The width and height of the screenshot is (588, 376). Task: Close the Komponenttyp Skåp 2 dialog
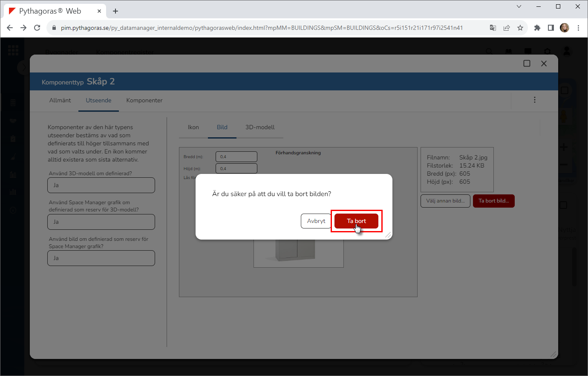(544, 64)
